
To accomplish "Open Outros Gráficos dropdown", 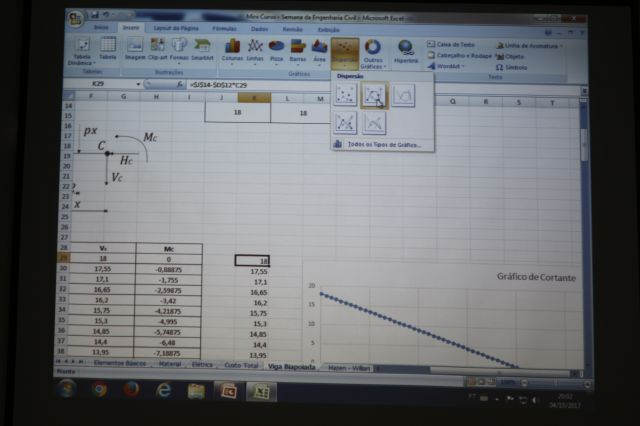I will click(372, 53).
